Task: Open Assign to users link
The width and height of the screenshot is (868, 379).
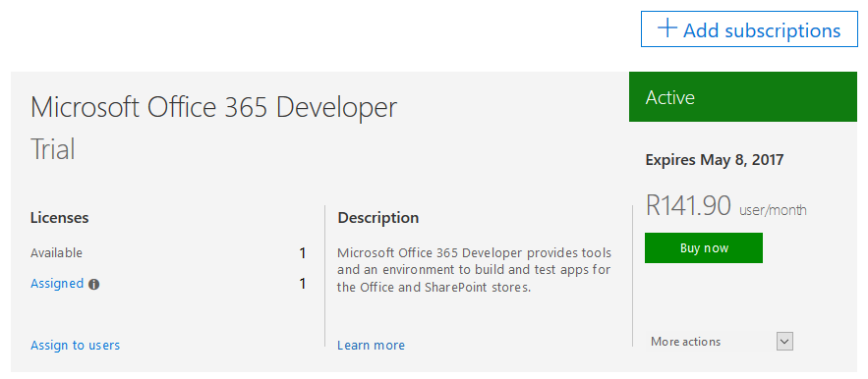Action: point(75,346)
